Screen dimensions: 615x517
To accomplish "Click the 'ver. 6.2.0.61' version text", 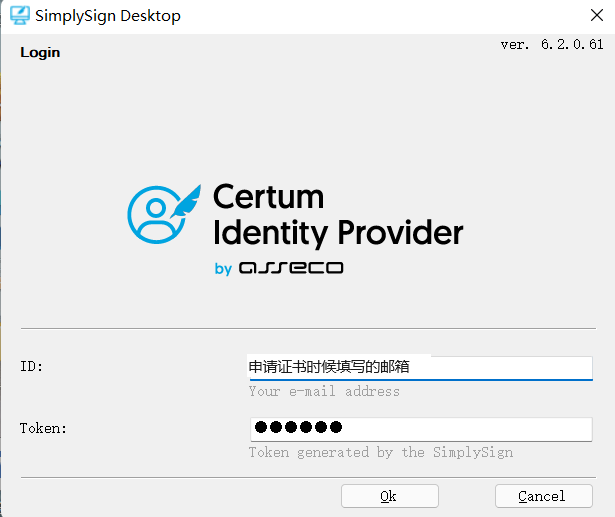I will pos(552,44).
